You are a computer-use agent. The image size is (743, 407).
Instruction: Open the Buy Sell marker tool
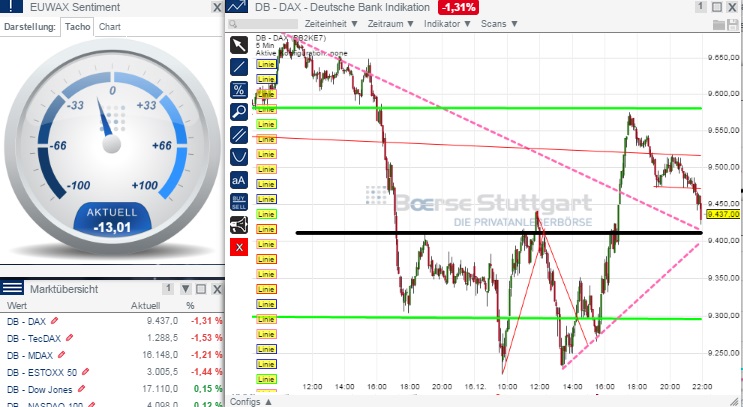coord(239,202)
